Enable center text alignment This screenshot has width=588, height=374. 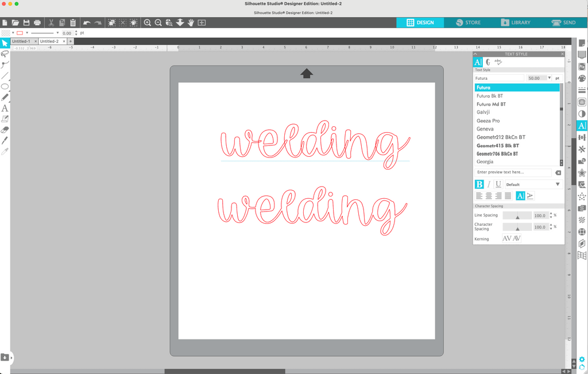click(489, 196)
